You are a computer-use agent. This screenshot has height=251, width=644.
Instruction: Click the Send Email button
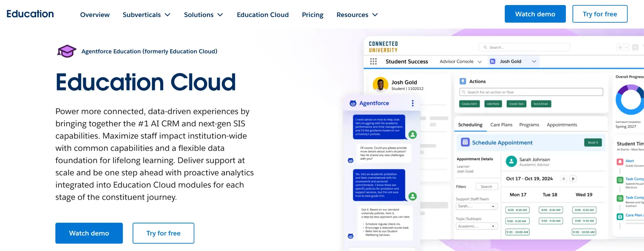coord(541,104)
